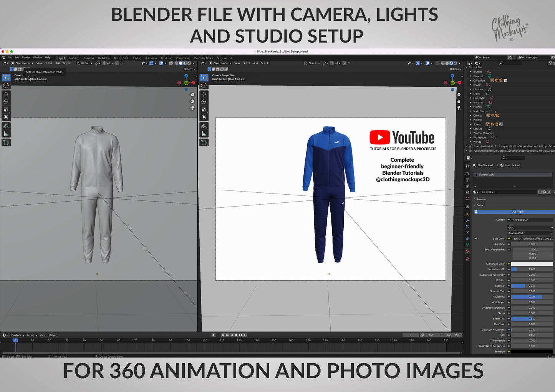Adjust the Specular slider value 0.339
This screenshot has height=392, width=555.
tap(532, 286)
